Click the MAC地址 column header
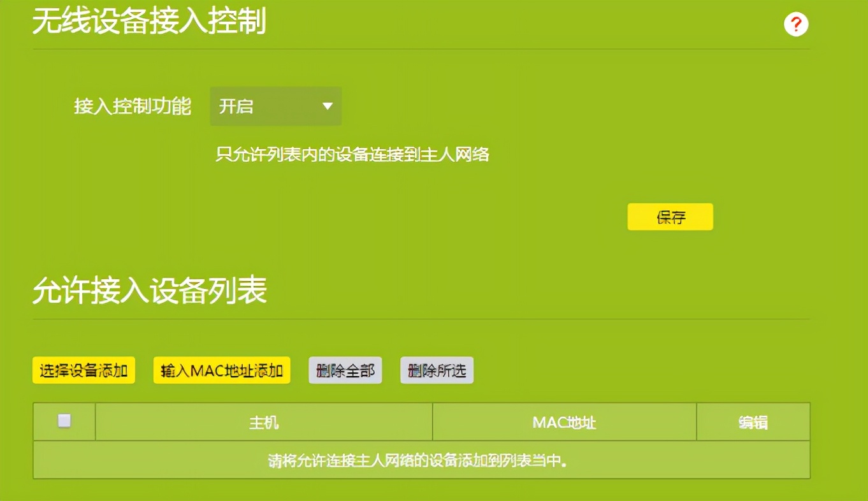The height and width of the screenshot is (501, 868). point(564,421)
